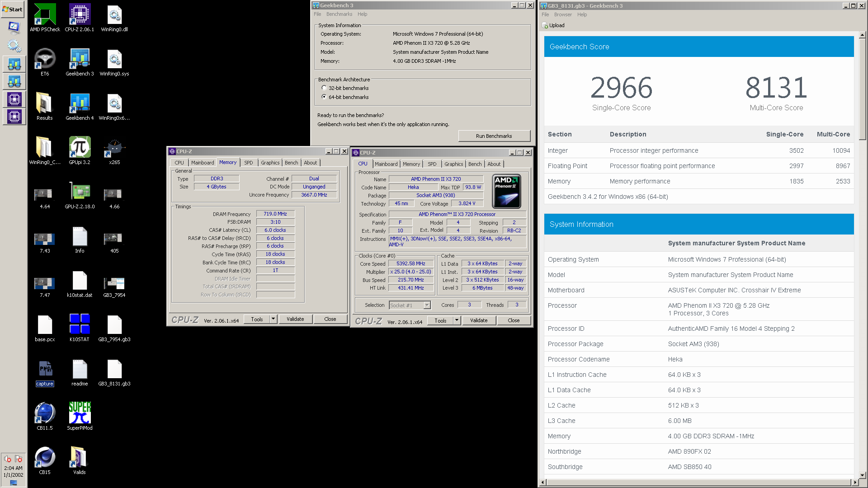Launch GPU-Z.2.18.0 icon
The height and width of the screenshot is (488, 868).
click(80, 194)
